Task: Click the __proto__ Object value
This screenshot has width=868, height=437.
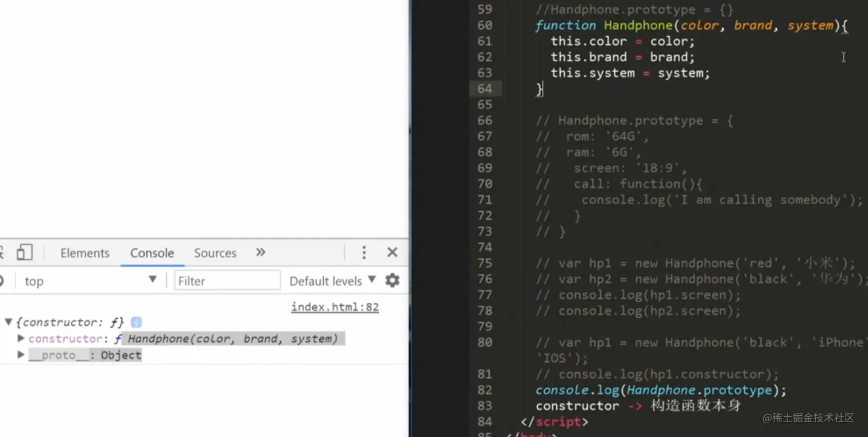Action: click(121, 355)
